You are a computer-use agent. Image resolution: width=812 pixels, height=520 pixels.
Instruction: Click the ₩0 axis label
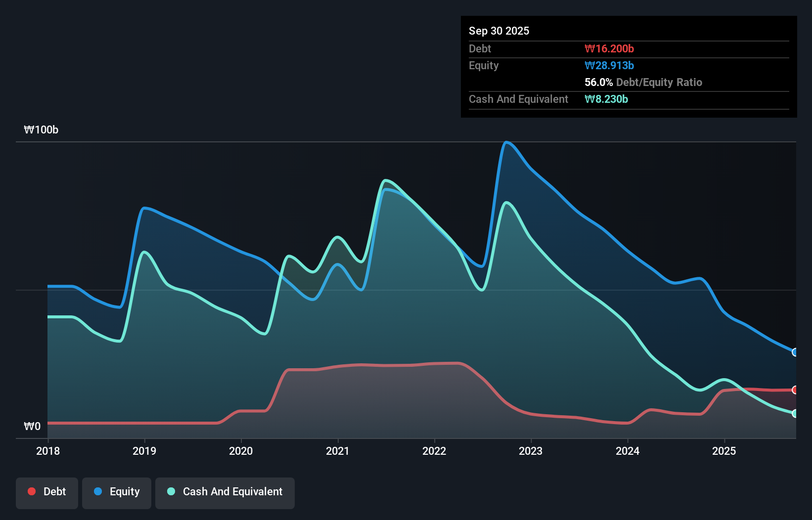pos(32,426)
